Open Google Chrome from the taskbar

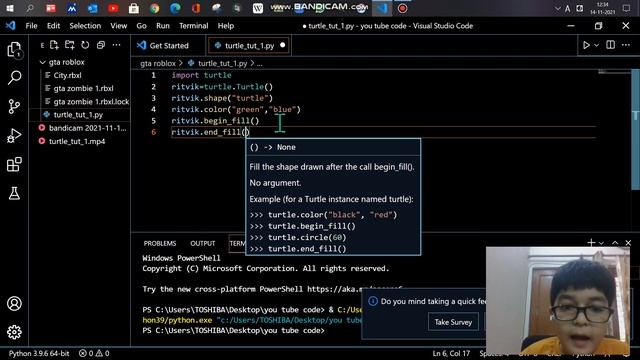pyautogui.click(x=155, y=8)
